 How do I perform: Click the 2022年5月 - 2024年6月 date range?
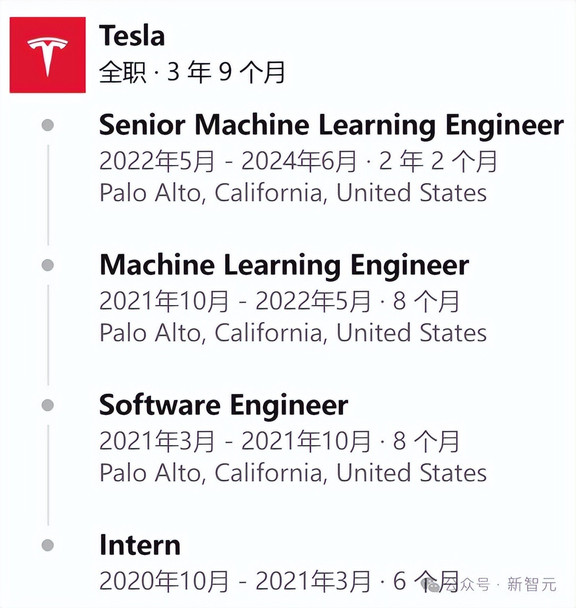pos(228,161)
